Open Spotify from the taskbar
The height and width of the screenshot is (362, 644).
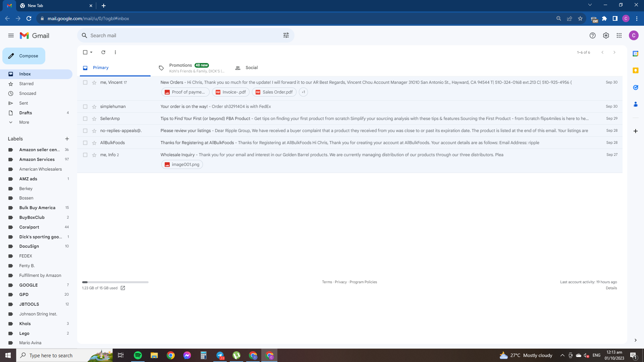click(138, 355)
